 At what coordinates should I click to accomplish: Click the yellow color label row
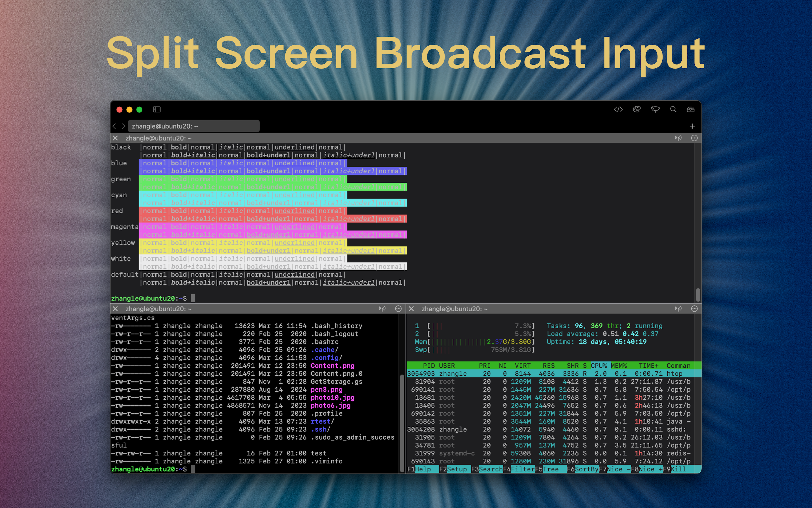(x=123, y=243)
